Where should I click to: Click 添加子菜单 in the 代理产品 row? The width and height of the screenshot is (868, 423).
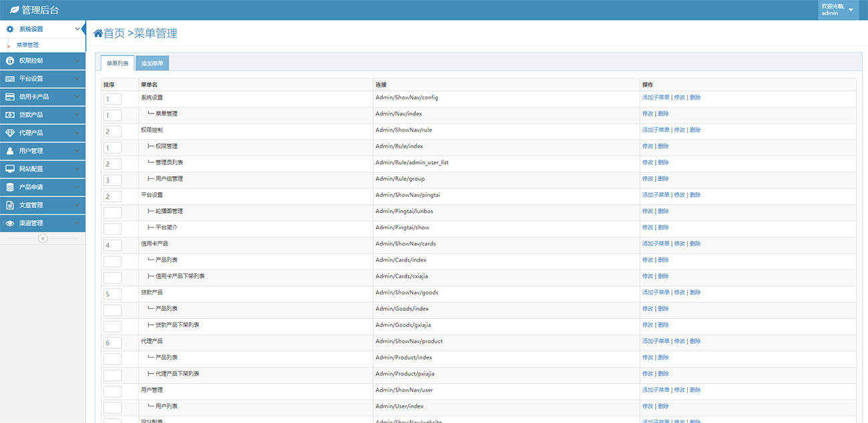[x=656, y=341]
